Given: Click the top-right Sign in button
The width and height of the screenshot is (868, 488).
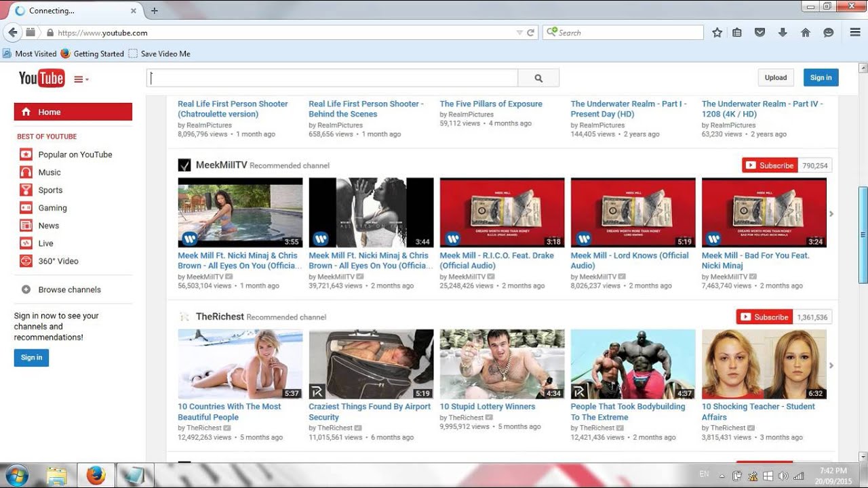Looking at the screenshot, I should pos(821,77).
